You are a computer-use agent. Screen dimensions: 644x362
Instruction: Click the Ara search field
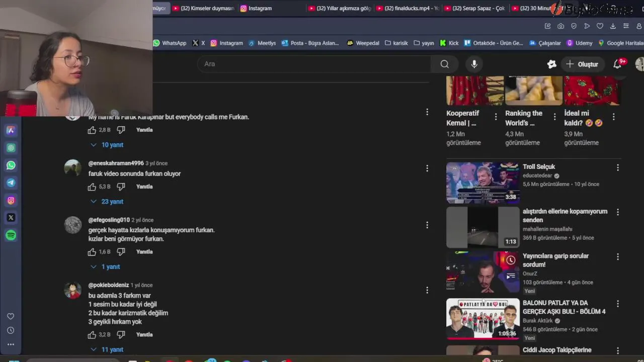tap(314, 64)
